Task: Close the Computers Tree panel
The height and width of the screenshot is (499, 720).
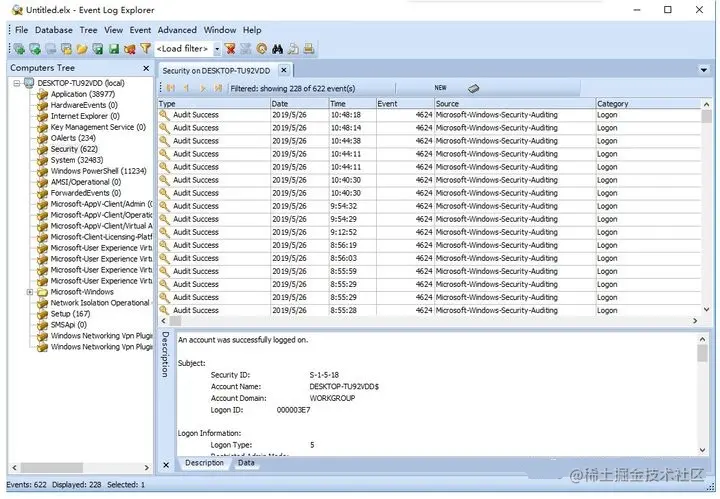Action: [146, 68]
